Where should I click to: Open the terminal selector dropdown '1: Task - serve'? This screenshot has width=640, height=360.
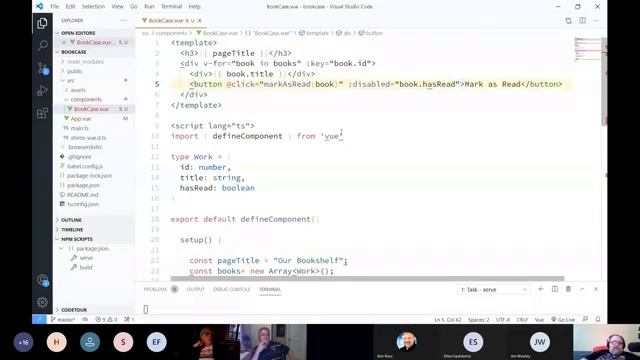(493, 289)
